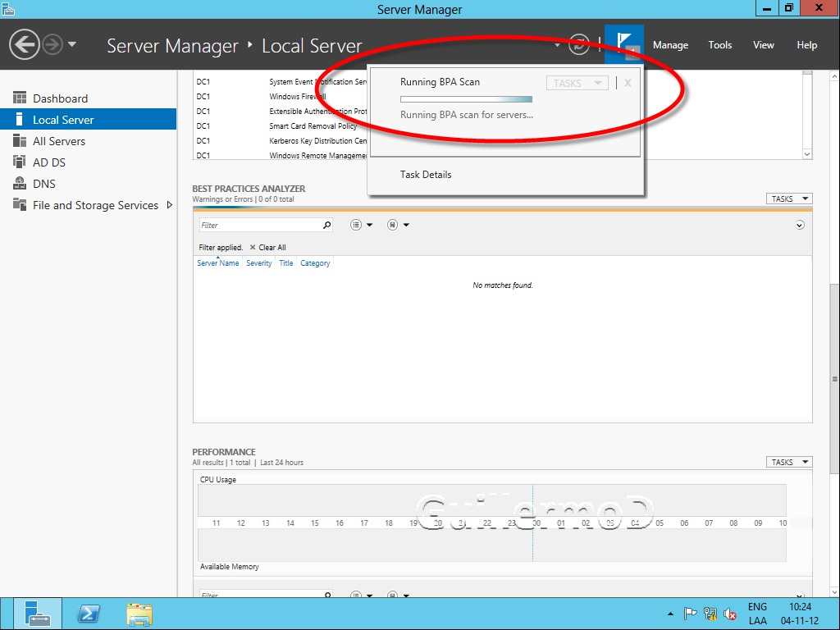840x630 pixels.
Task: Open the Manage menu
Action: click(670, 45)
